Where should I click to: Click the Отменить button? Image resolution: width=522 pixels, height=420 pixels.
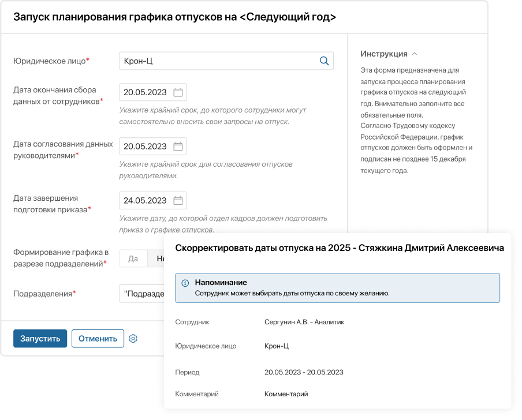pos(98,339)
